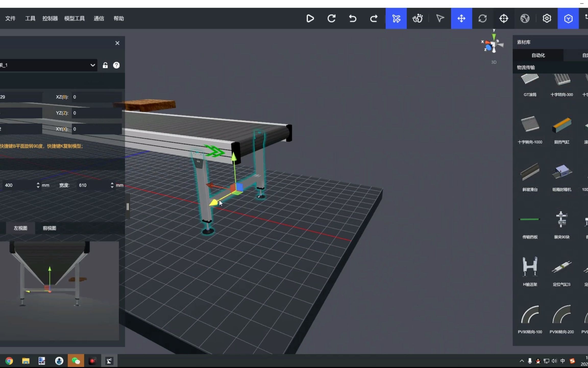This screenshot has height=368, width=588.
Task: Show hidden tray icons chevron
Action: [x=522, y=361]
